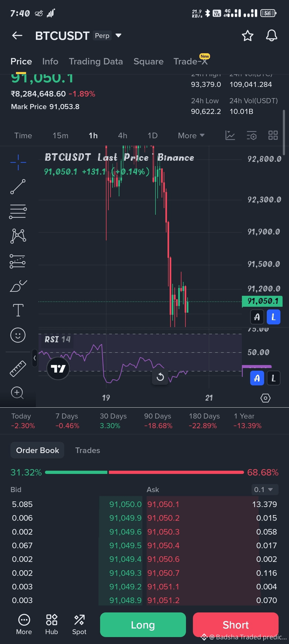
Task: Select the brush drawing tool
Action: pos(18,286)
